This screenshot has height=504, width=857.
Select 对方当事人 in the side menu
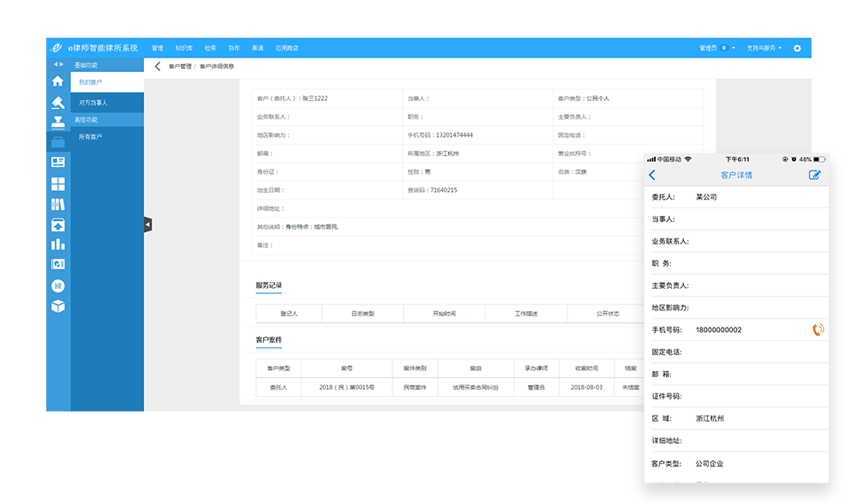tap(93, 103)
